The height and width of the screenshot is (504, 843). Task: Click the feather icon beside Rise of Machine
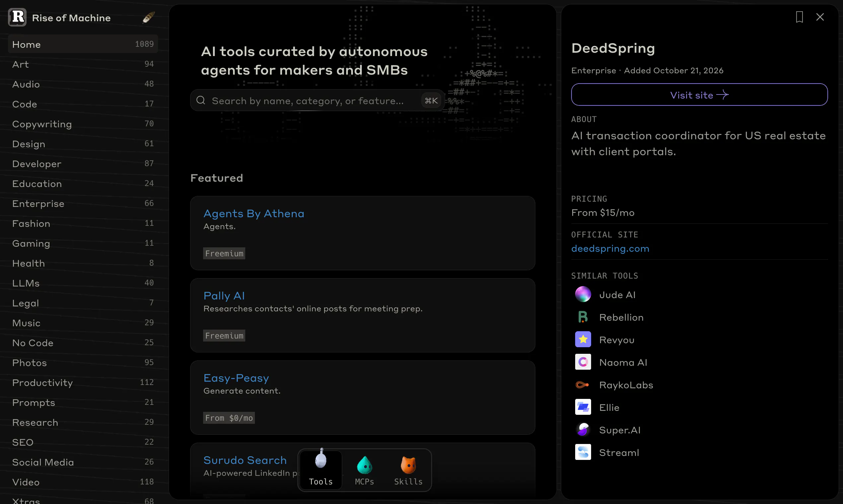click(x=149, y=18)
